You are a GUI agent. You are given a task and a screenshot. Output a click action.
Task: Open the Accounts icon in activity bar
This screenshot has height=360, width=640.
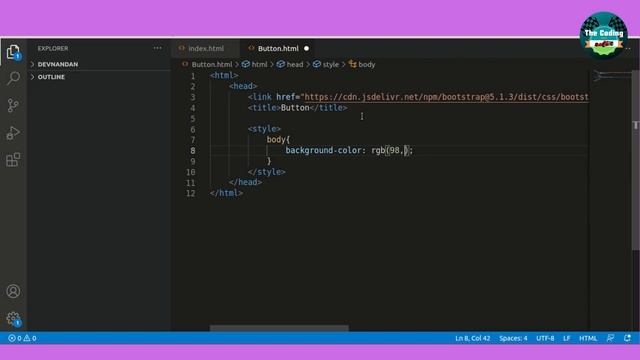click(x=13, y=291)
